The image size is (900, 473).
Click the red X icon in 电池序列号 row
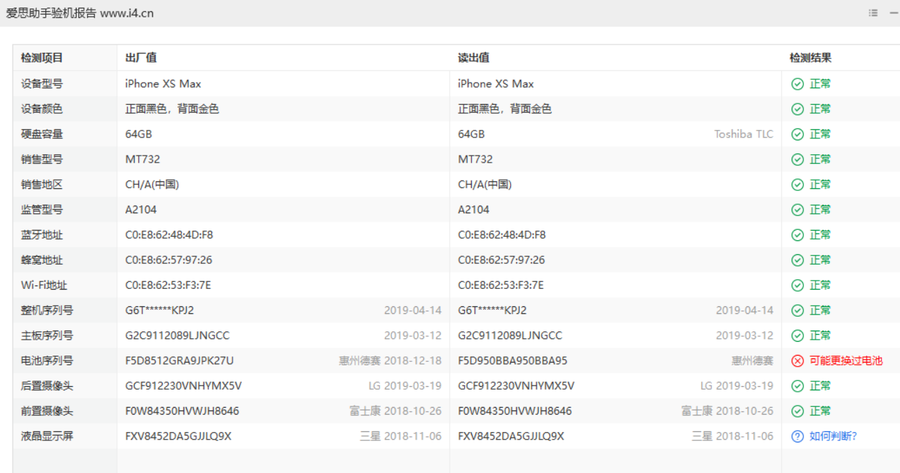point(797,360)
